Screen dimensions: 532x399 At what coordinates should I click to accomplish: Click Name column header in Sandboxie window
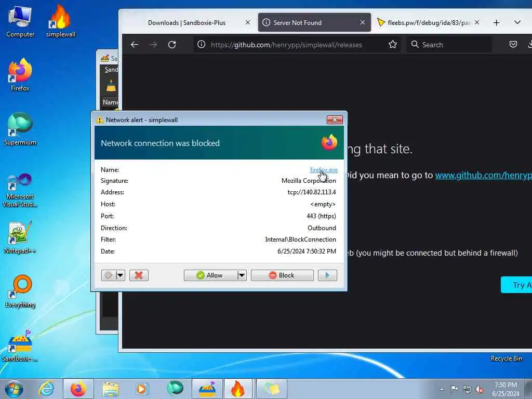tap(110, 102)
